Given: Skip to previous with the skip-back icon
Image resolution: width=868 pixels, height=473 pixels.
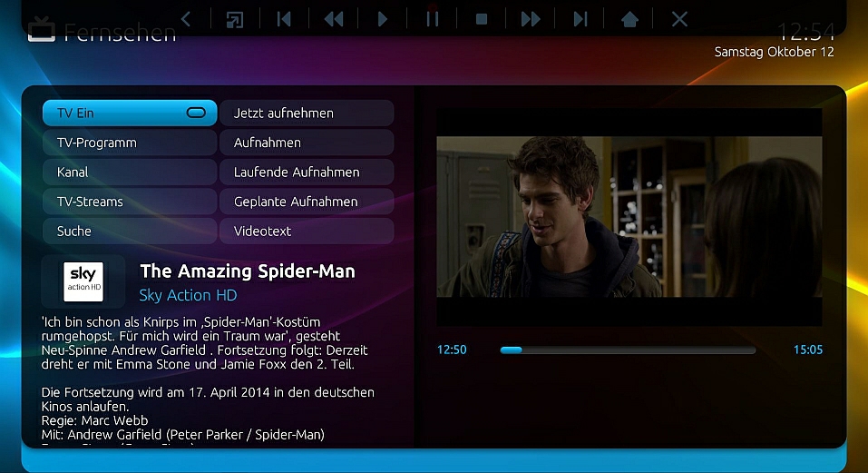Looking at the screenshot, I should 284,19.
